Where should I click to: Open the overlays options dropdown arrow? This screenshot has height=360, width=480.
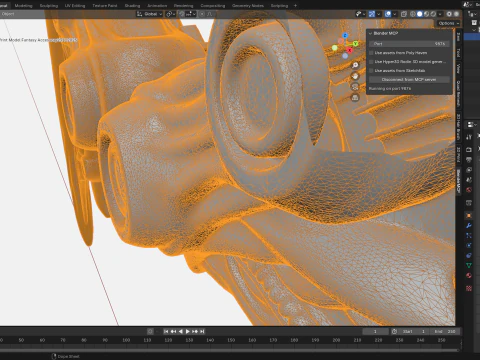[x=395, y=14]
